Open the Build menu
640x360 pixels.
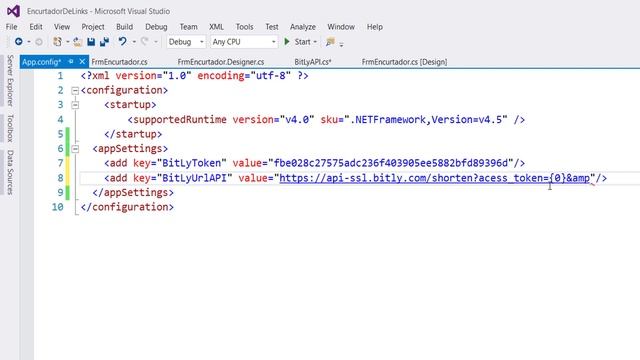tap(124, 27)
